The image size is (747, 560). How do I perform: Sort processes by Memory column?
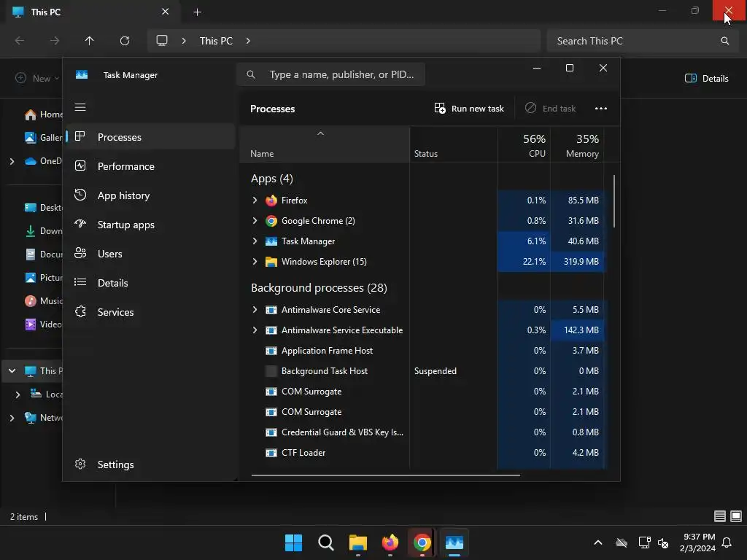coord(577,145)
